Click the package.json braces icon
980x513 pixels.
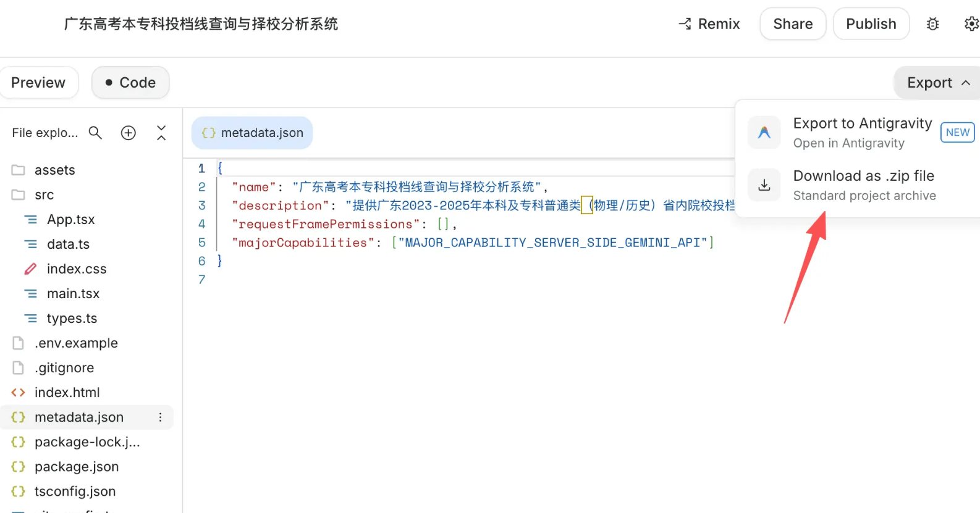point(18,467)
